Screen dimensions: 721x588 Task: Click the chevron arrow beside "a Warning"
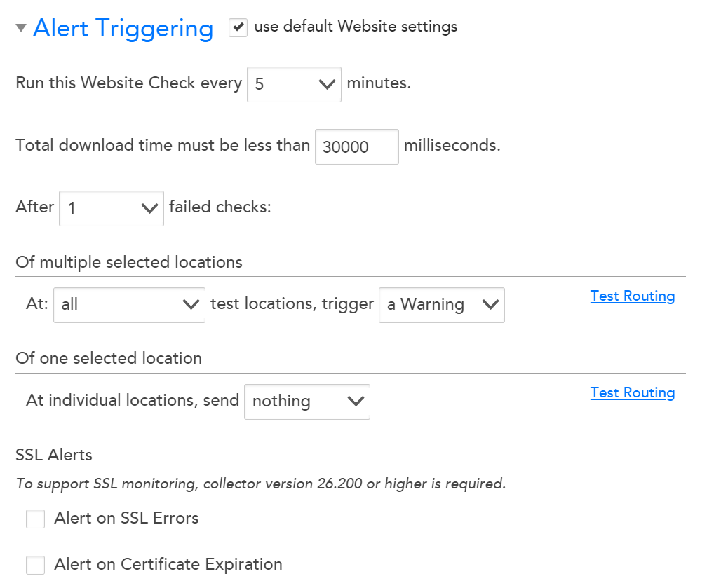490,305
